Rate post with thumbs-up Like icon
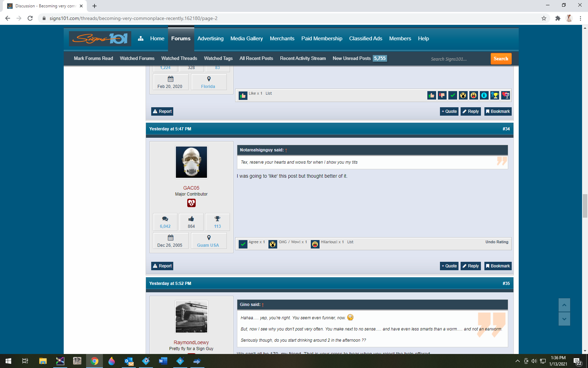588x368 pixels. pyautogui.click(x=432, y=95)
